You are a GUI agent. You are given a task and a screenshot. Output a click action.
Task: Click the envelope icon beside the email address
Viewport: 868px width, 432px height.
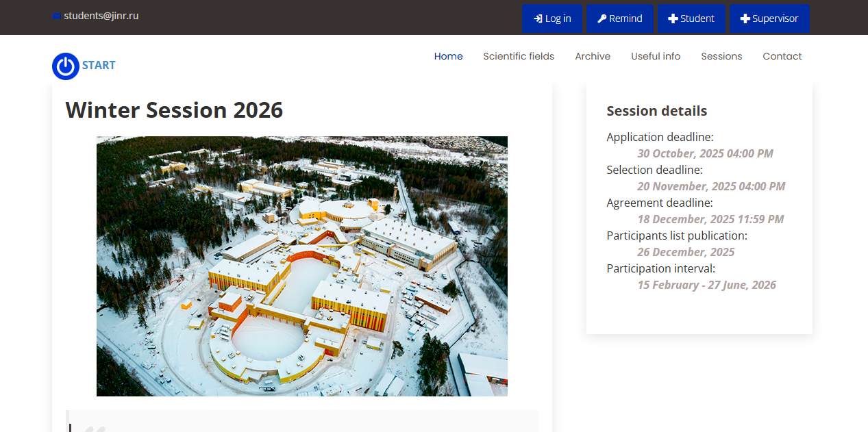pos(56,16)
